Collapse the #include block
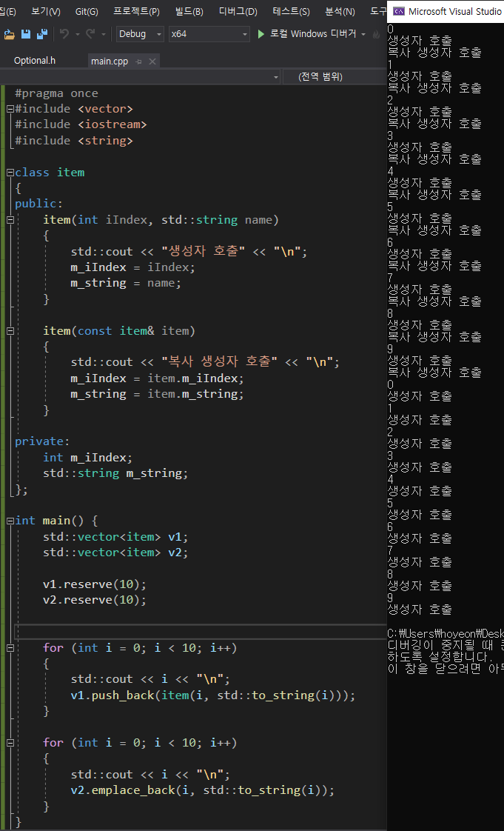The height and width of the screenshot is (831, 504). (x=10, y=109)
